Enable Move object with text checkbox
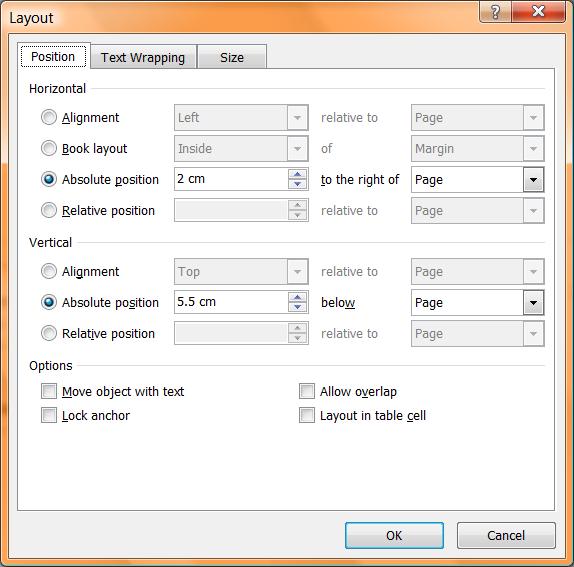The width and height of the screenshot is (574, 567). pos(49,391)
